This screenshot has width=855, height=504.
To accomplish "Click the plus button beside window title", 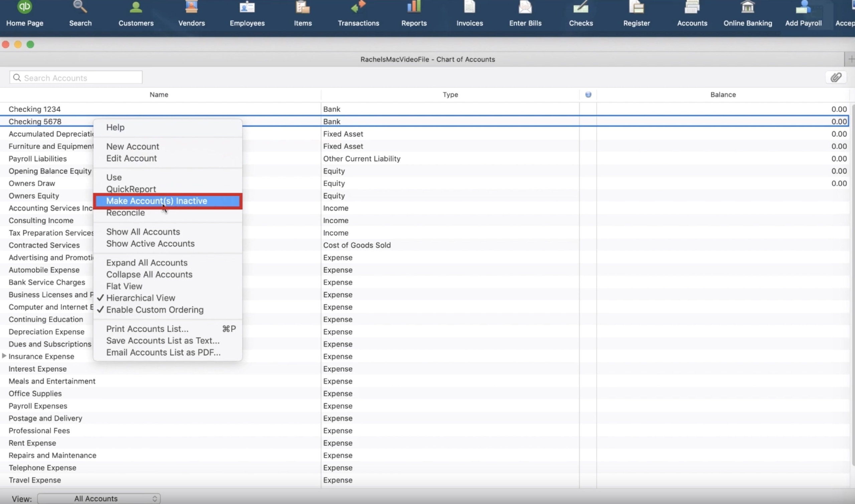I will click(x=850, y=59).
